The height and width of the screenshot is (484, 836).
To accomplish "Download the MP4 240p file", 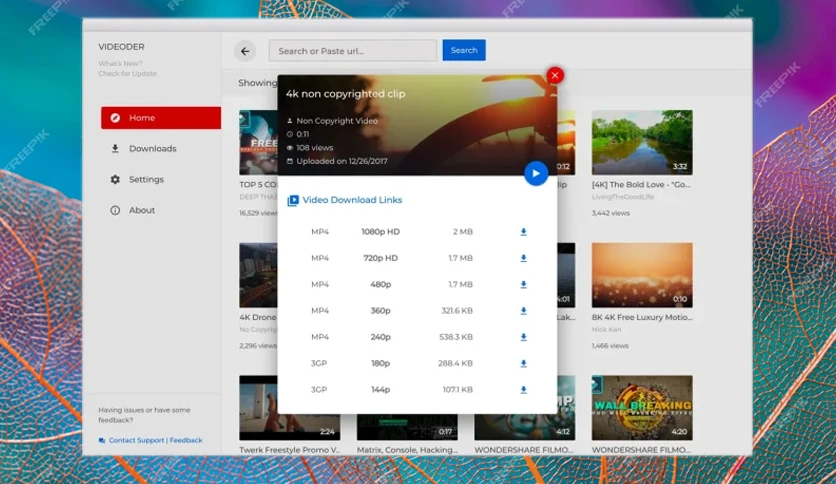I will pos(524,337).
